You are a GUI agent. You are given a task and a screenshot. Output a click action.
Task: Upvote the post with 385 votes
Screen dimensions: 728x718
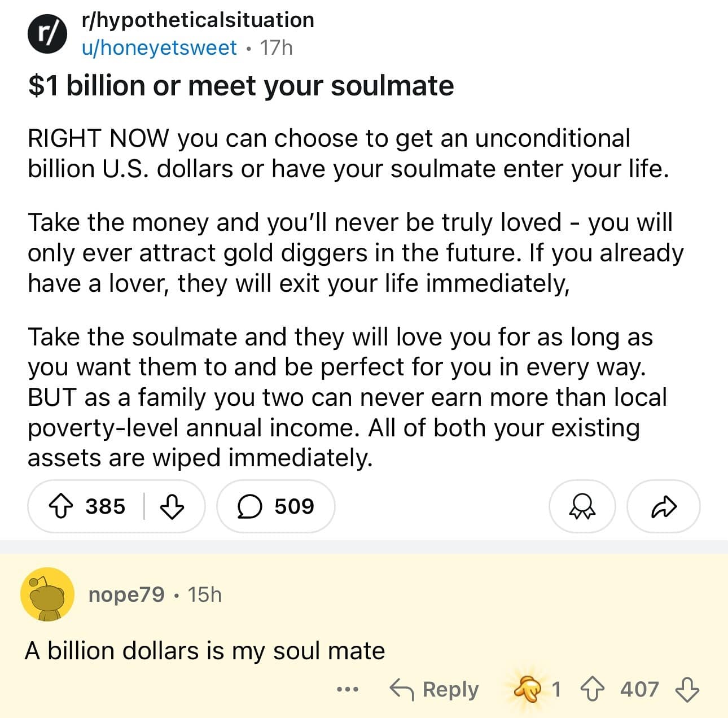[x=60, y=506]
